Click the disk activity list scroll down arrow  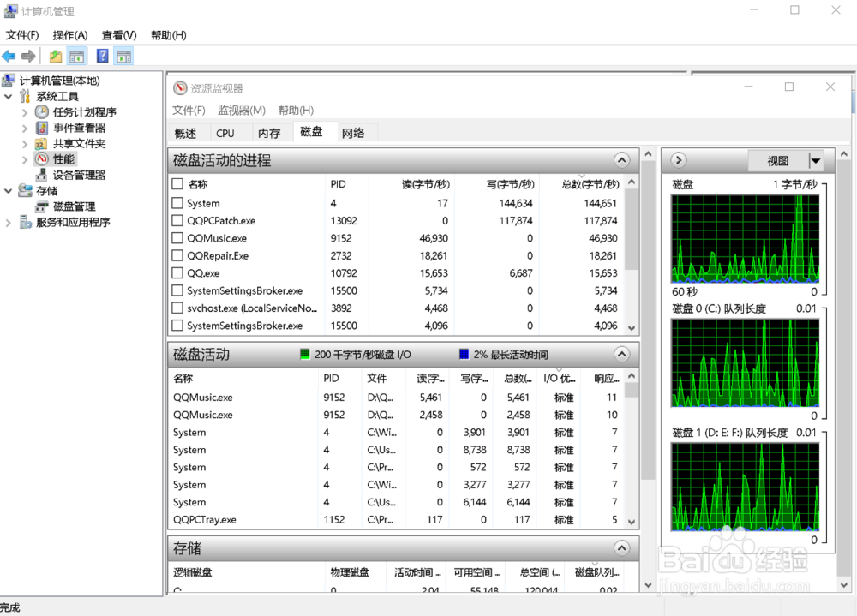click(632, 522)
